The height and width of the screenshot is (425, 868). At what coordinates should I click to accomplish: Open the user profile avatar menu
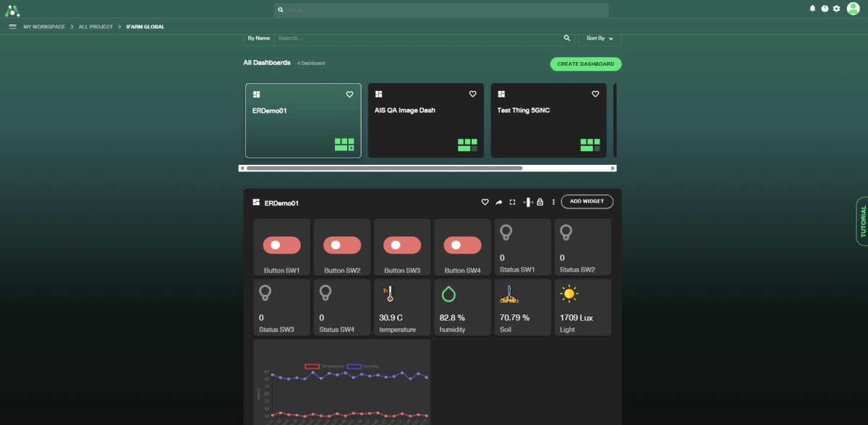[853, 9]
